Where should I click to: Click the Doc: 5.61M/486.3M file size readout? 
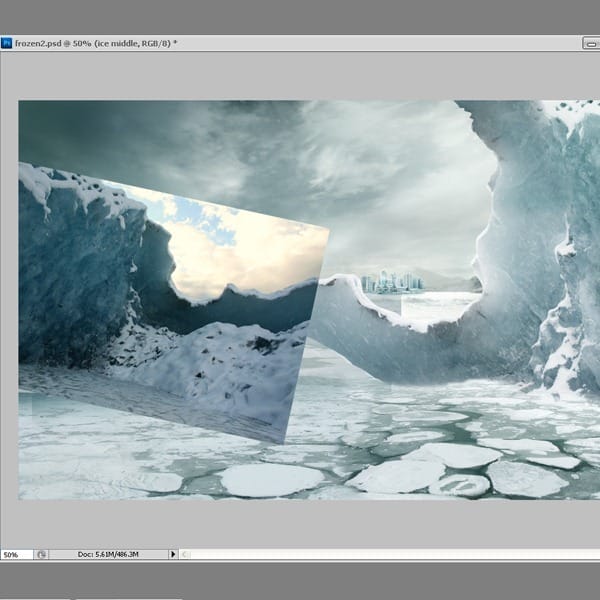click(108, 554)
